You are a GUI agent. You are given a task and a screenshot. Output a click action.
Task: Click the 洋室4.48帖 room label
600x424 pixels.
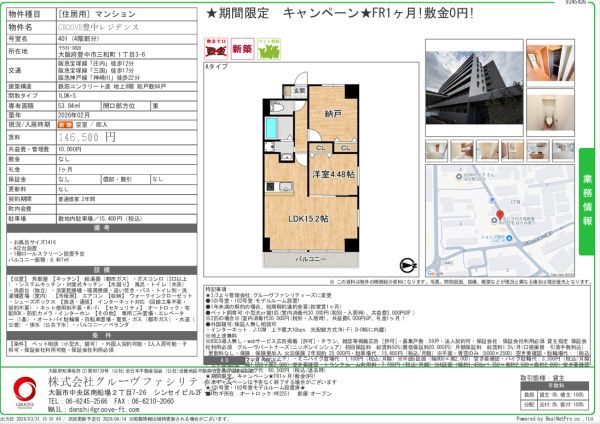coord(333,174)
